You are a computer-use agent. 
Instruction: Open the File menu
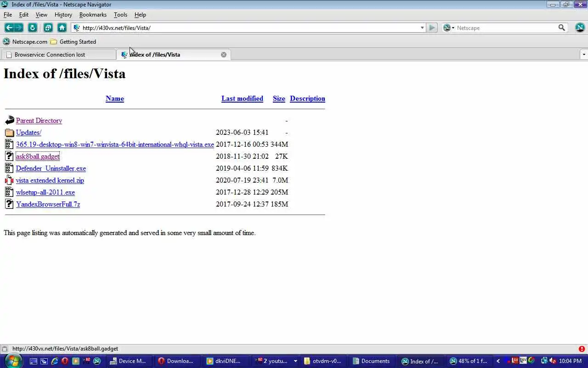(x=8, y=15)
